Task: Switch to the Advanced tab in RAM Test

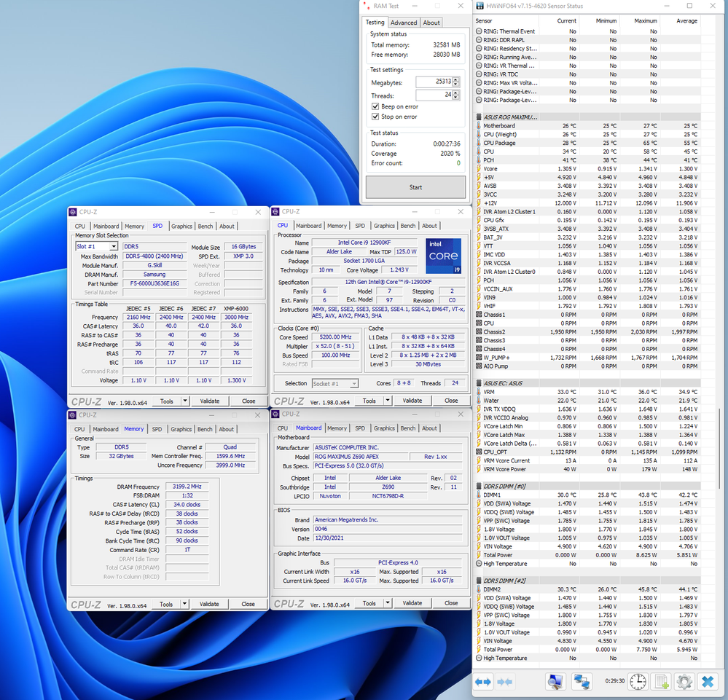Action: coord(404,23)
